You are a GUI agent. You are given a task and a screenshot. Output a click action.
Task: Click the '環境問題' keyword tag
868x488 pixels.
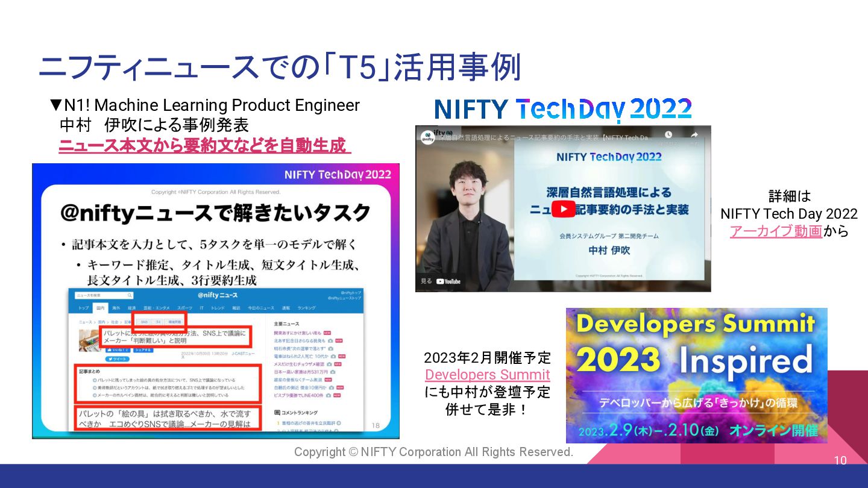tap(174, 322)
